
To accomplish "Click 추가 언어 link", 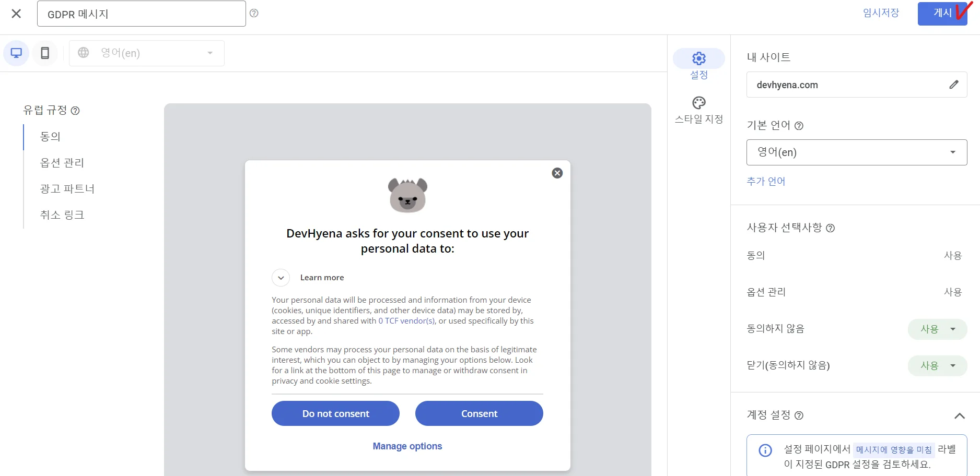I will (766, 181).
